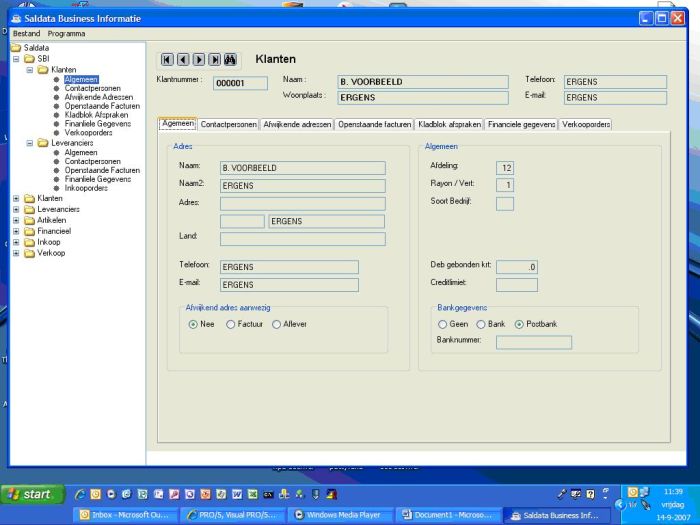Jump to the last customer record
This screenshot has height=525, width=700.
(215, 60)
